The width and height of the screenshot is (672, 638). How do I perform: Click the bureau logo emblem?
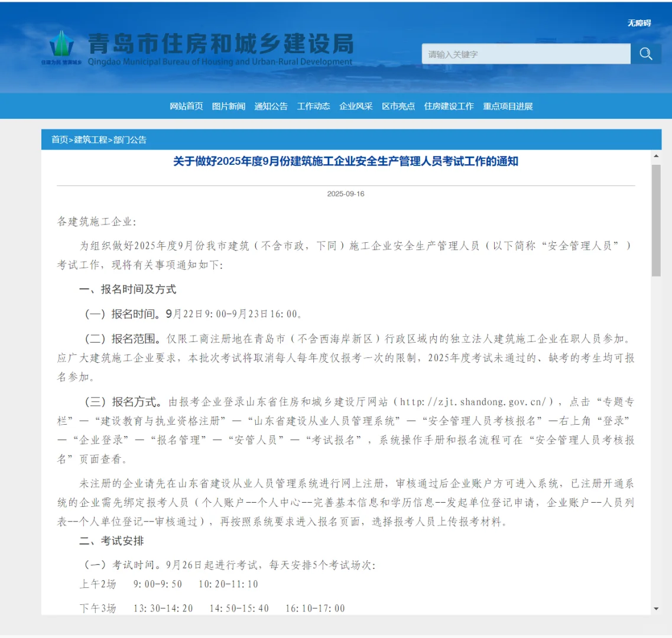click(61, 44)
